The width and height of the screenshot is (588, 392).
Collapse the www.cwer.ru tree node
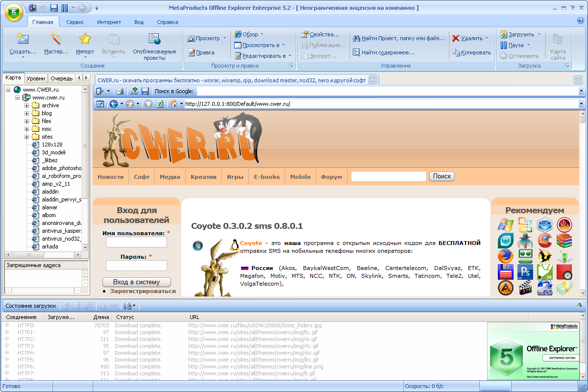[x=17, y=98]
